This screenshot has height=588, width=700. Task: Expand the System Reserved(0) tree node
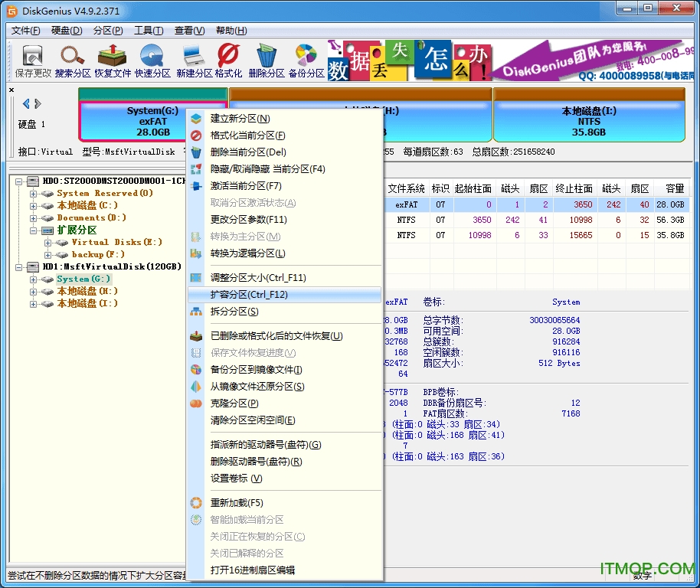click(33, 194)
